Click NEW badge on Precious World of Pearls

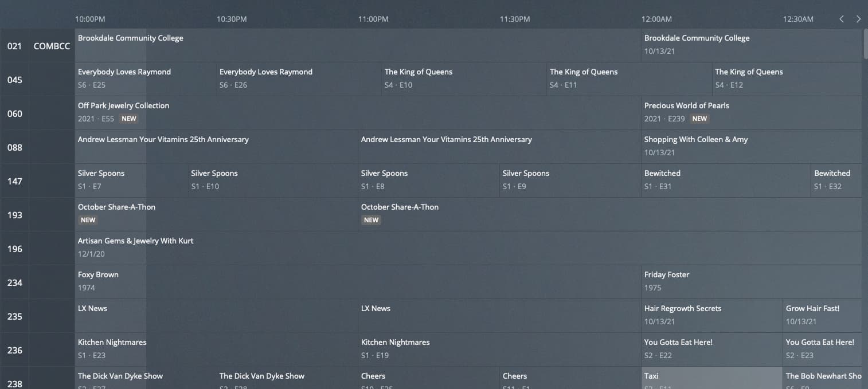(699, 119)
